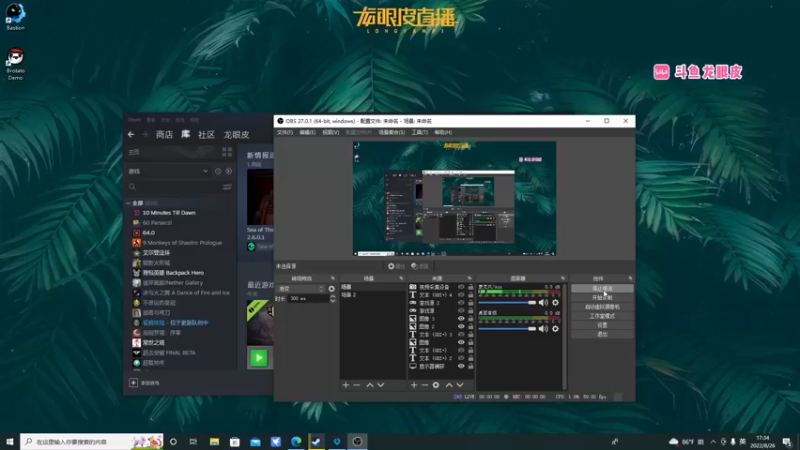Viewport: 800px width, 450px height.
Task: Mute the microphone audio speaker icon
Action: pos(543,303)
